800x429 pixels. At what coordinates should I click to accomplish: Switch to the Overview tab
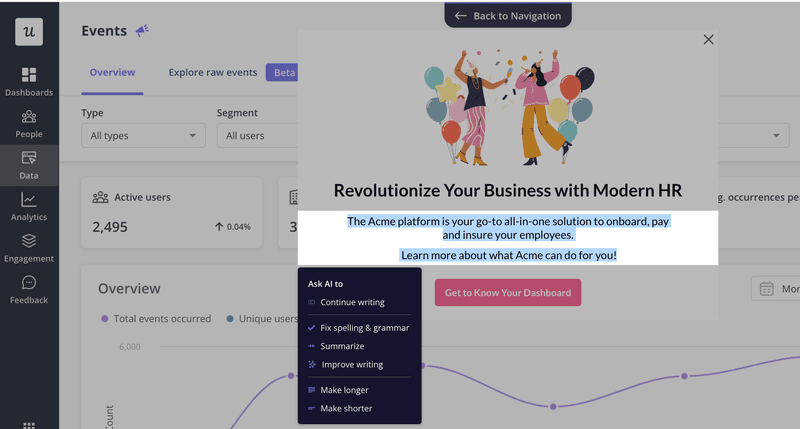tap(112, 73)
